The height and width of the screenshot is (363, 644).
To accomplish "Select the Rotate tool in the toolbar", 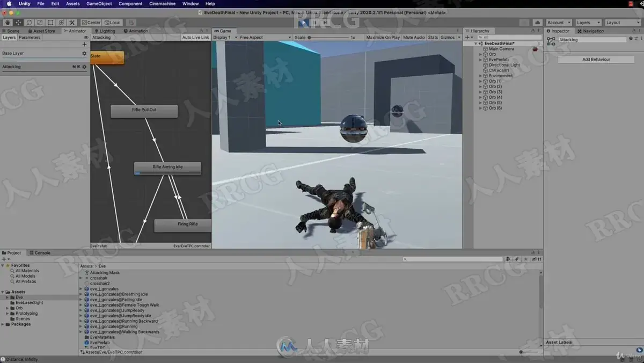I will (x=29, y=23).
